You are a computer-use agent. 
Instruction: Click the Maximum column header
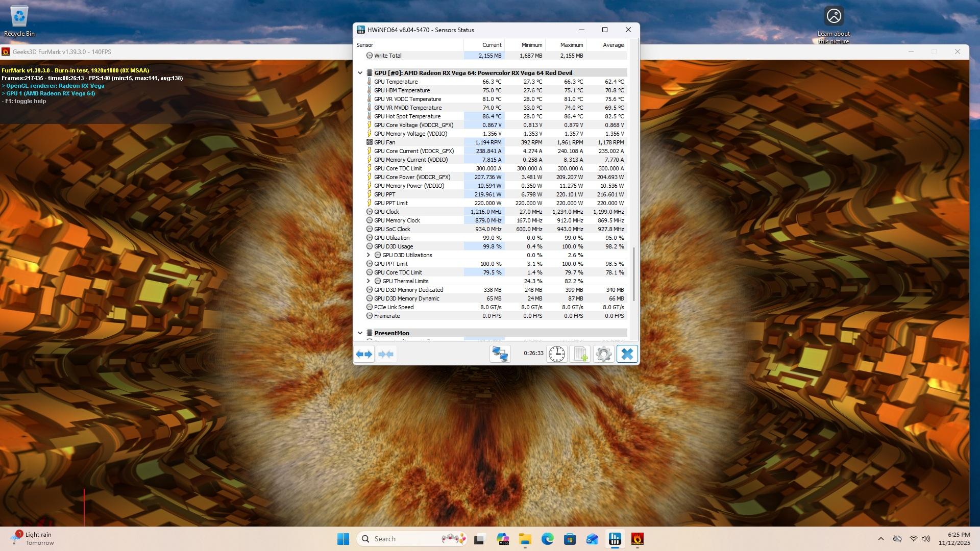point(566,45)
